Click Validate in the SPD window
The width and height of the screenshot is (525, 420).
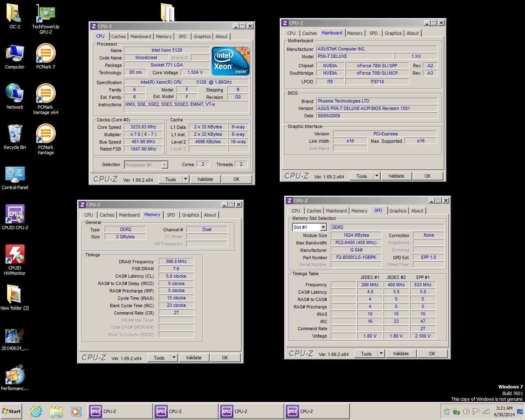click(401, 354)
